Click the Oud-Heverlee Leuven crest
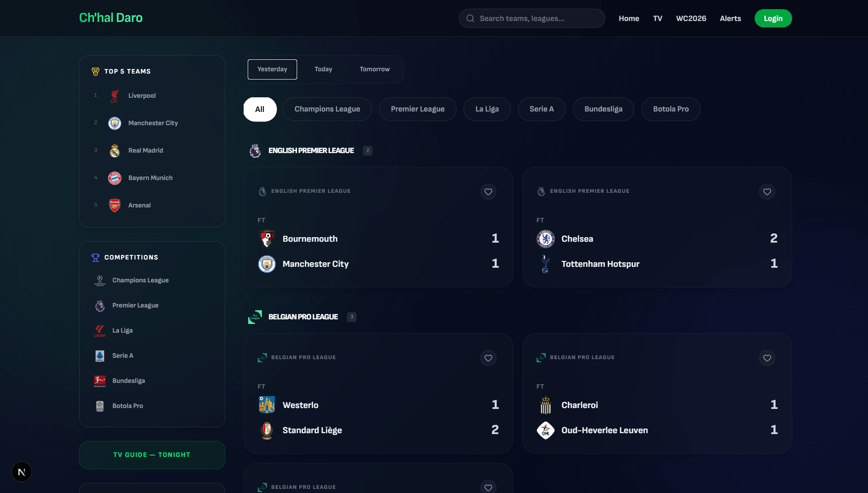The image size is (868, 493). 546,430
